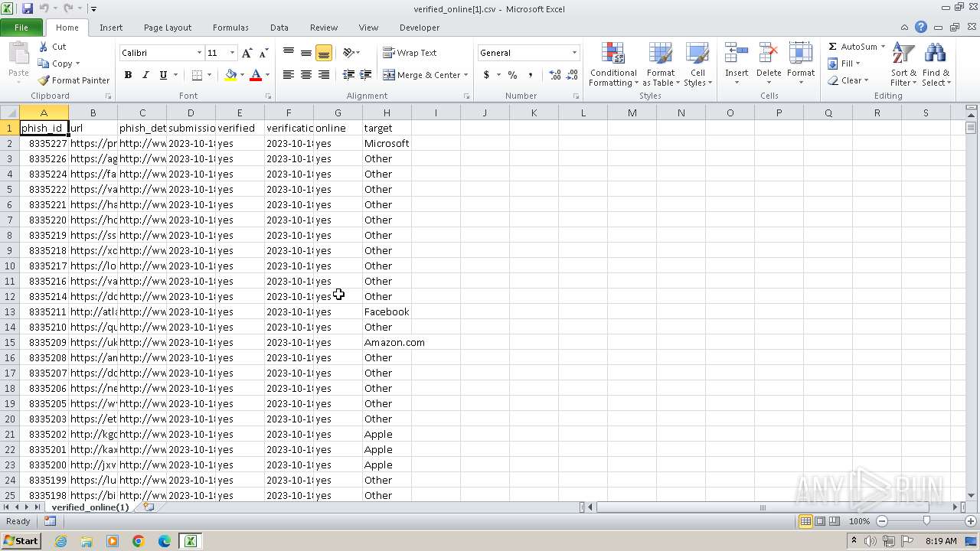Image resolution: width=980 pixels, height=551 pixels.
Task: Click the Save icon in Quick Access
Action: click(x=28, y=8)
